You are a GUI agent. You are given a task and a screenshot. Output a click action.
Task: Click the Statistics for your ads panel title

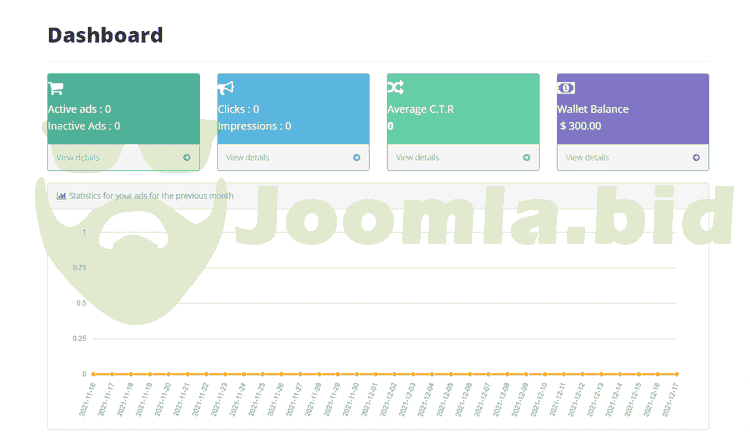tap(151, 196)
